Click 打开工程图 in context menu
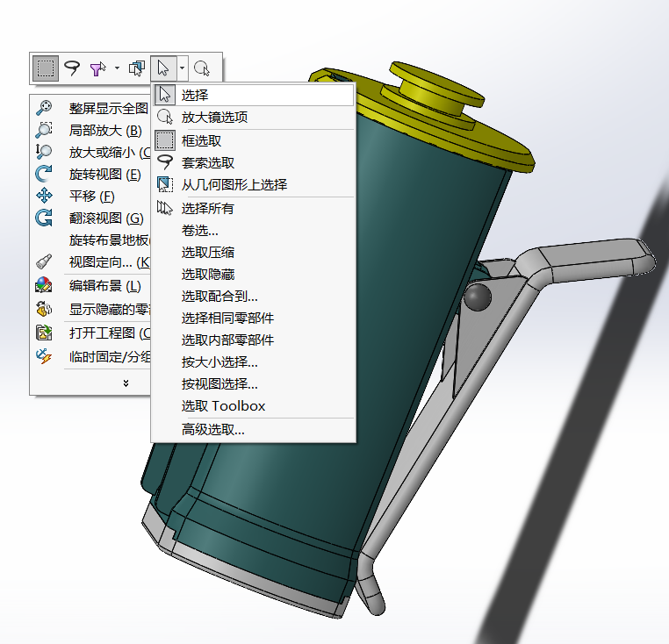 coord(110,333)
